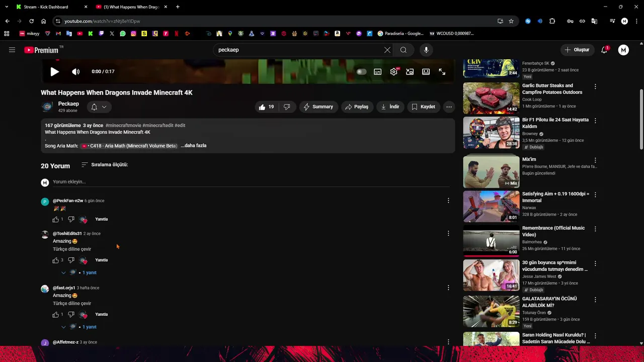Open options for Garlic Butter Steaks video
The width and height of the screenshot is (644, 362).
[595, 86]
